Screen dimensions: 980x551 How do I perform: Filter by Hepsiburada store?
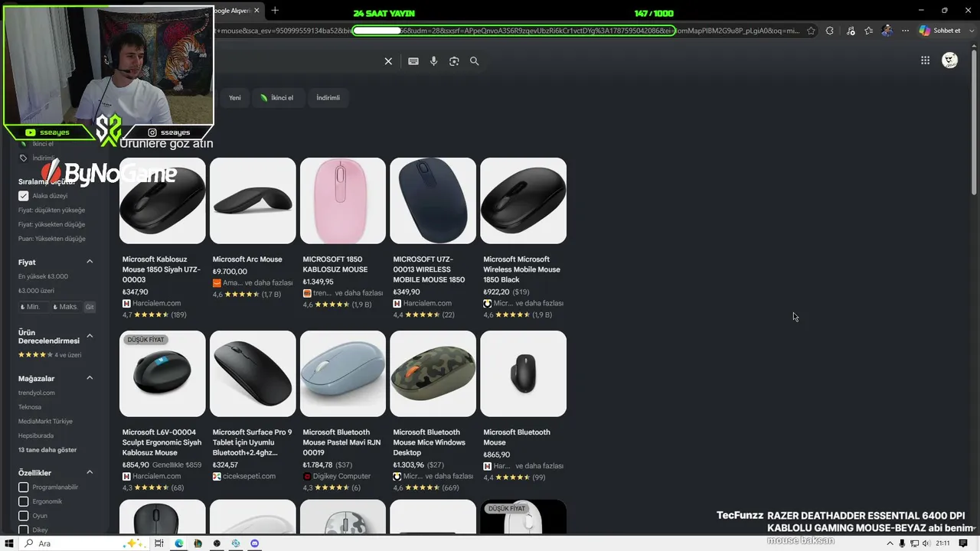tap(36, 435)
